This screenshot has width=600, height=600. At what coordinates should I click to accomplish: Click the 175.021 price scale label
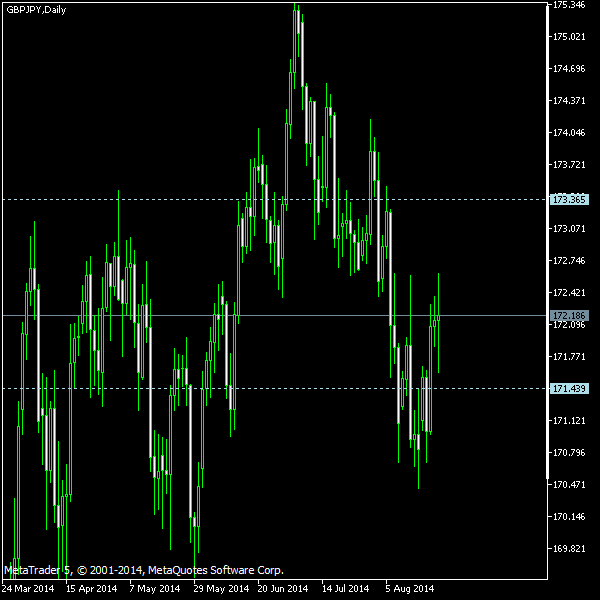click(x=569, y=37)
